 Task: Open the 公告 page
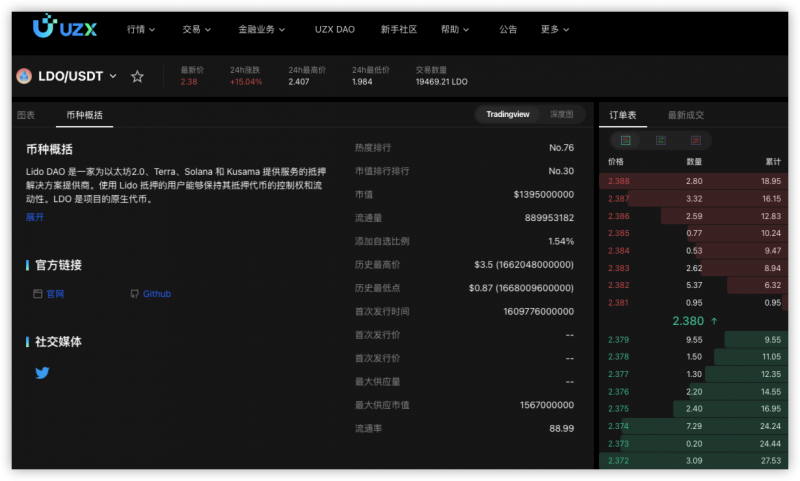[x=508, y=30]
